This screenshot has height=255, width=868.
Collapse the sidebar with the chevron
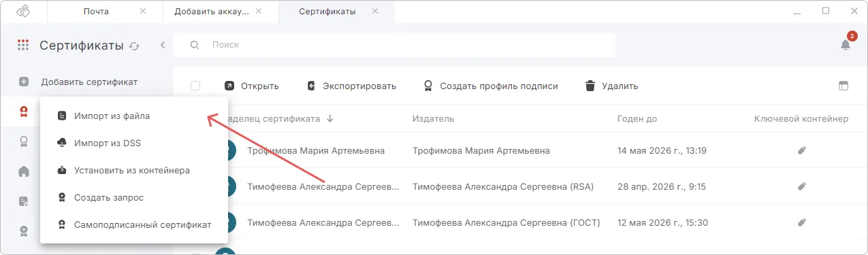tap(163, 45)
